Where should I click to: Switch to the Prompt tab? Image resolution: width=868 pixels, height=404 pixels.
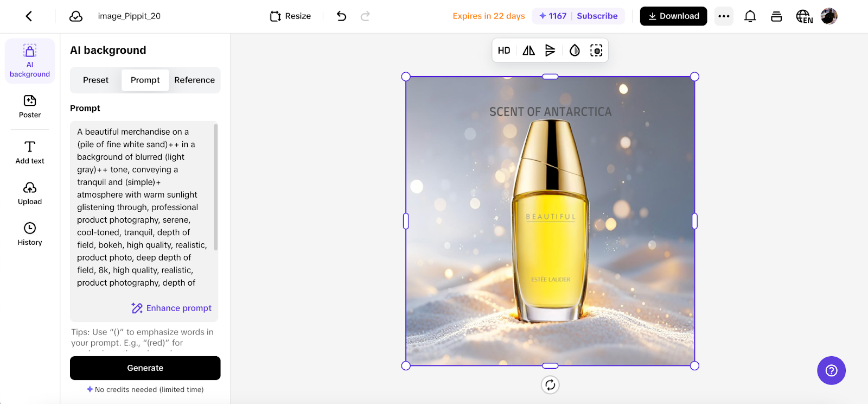click(145, 80)
